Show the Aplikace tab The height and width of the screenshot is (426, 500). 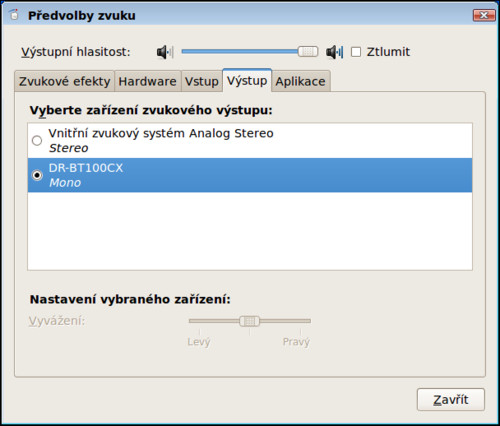coord(301,81)
